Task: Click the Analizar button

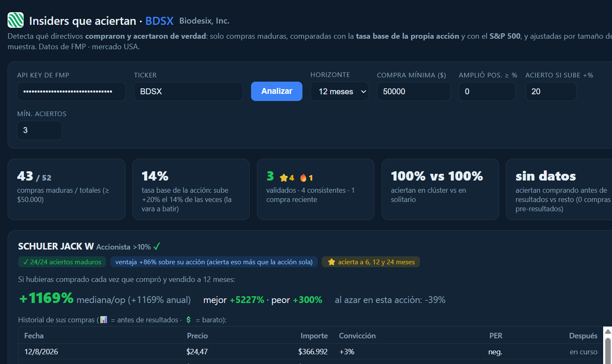Action: pos(277,91)
